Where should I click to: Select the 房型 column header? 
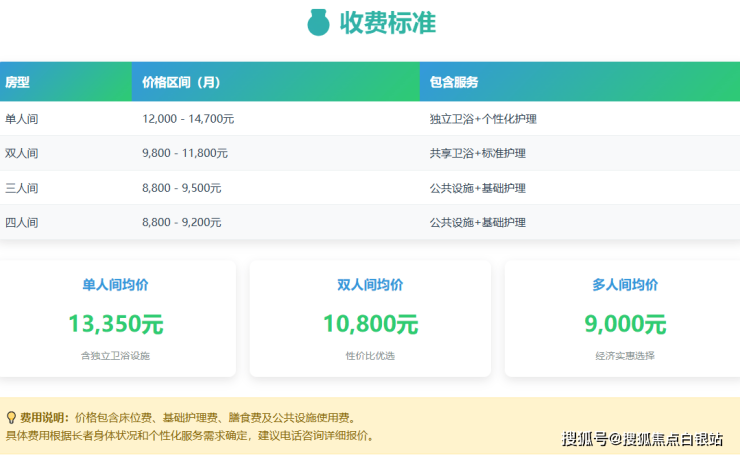pos(17,82)
